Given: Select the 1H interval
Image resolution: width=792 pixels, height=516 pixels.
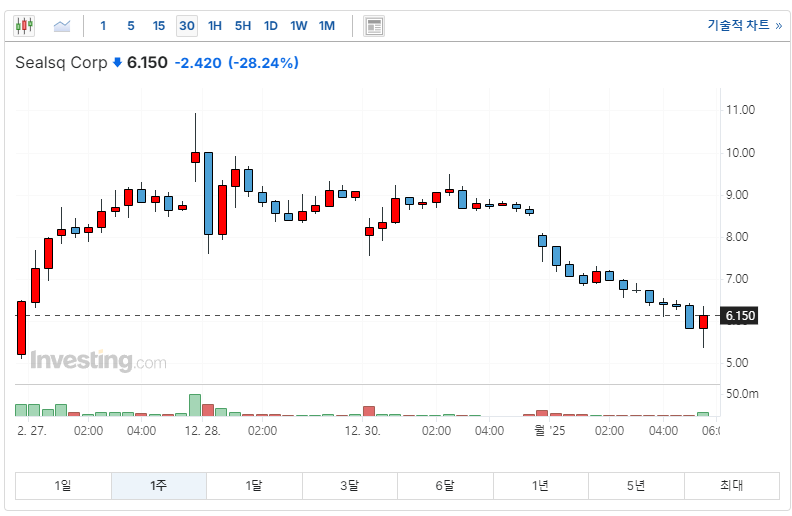Looking at the screenshot, I should click(215, 26).
